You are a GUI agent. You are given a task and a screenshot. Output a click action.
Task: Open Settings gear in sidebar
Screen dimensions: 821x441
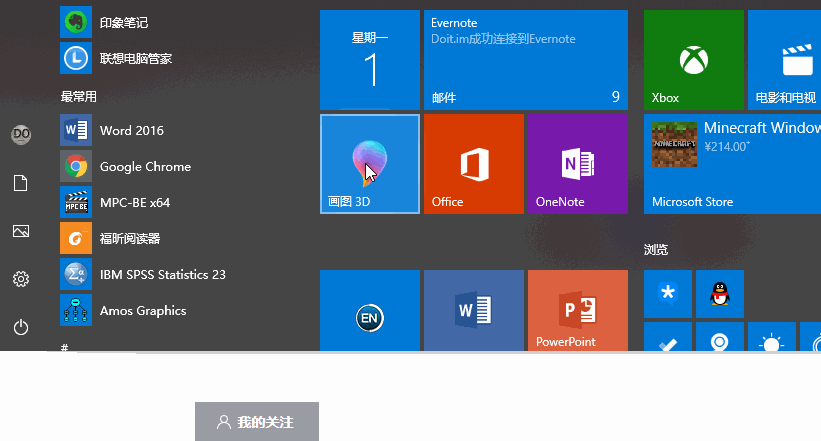(21, 279)
